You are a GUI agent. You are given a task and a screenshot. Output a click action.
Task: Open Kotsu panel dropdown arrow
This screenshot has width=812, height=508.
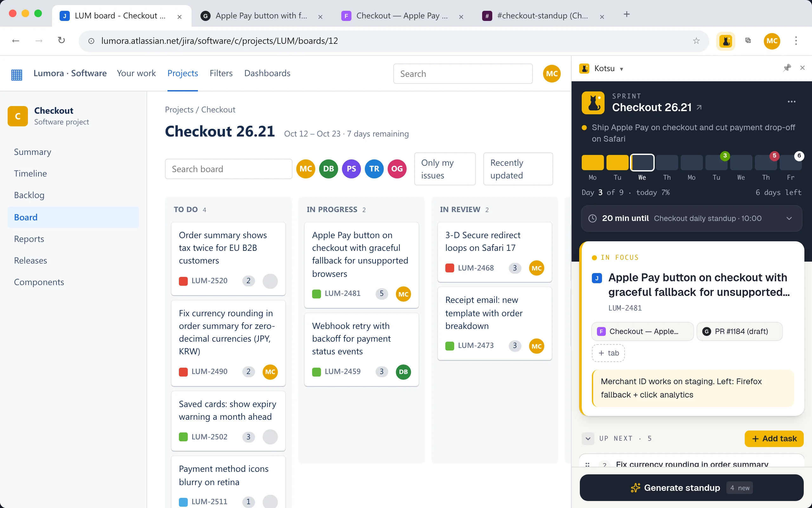click(x=621, y=69)
